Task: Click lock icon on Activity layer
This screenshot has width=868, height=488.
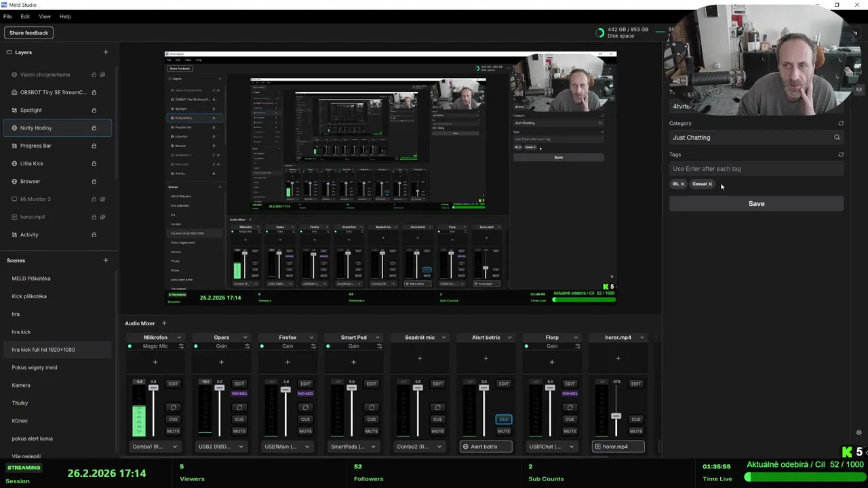Action: click(94, 235)
